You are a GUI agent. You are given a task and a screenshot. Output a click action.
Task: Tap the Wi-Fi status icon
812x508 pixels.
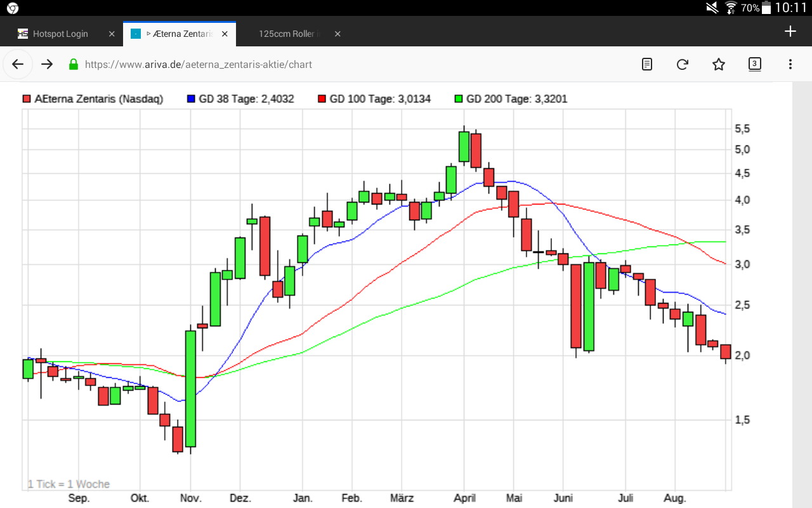(731, 8)
